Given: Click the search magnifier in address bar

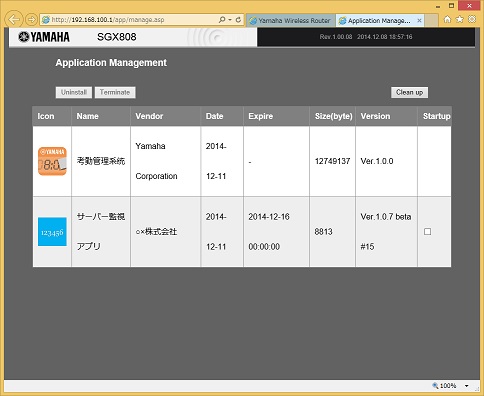Looking at the screenshot, I should click(222, 20).
